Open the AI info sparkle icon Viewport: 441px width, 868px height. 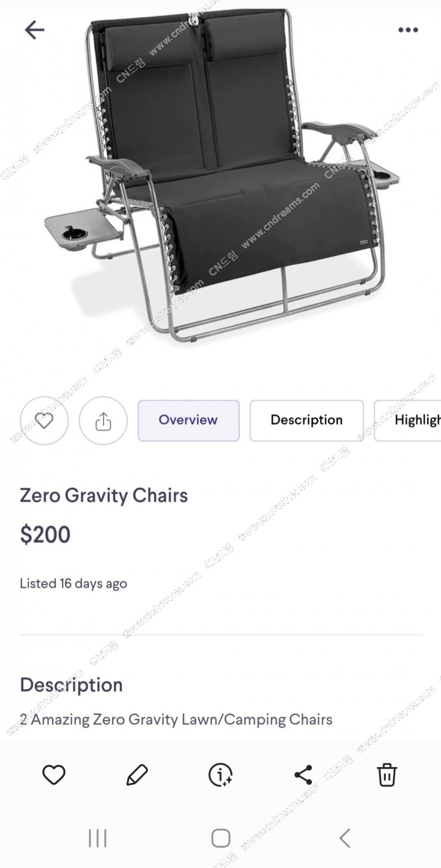point(220,775)
